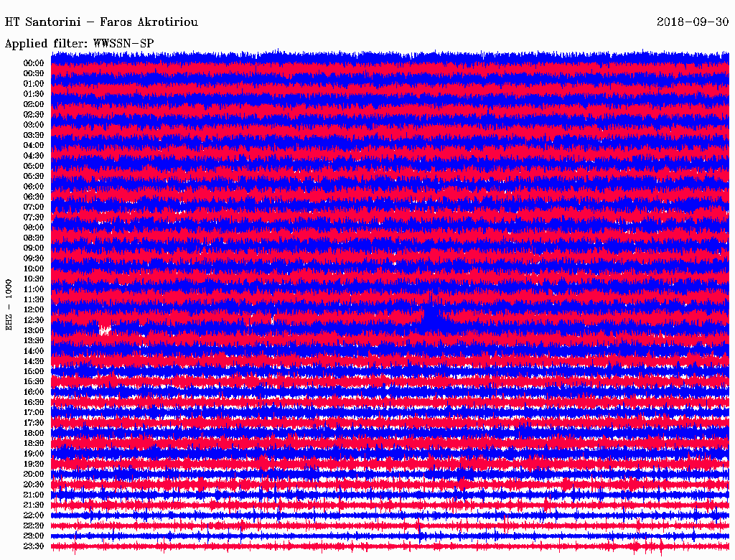Image resolution: width=735 pixels, height=560 pixels.
Task: Select the 15:30 time label
Action: pos(34,381)
